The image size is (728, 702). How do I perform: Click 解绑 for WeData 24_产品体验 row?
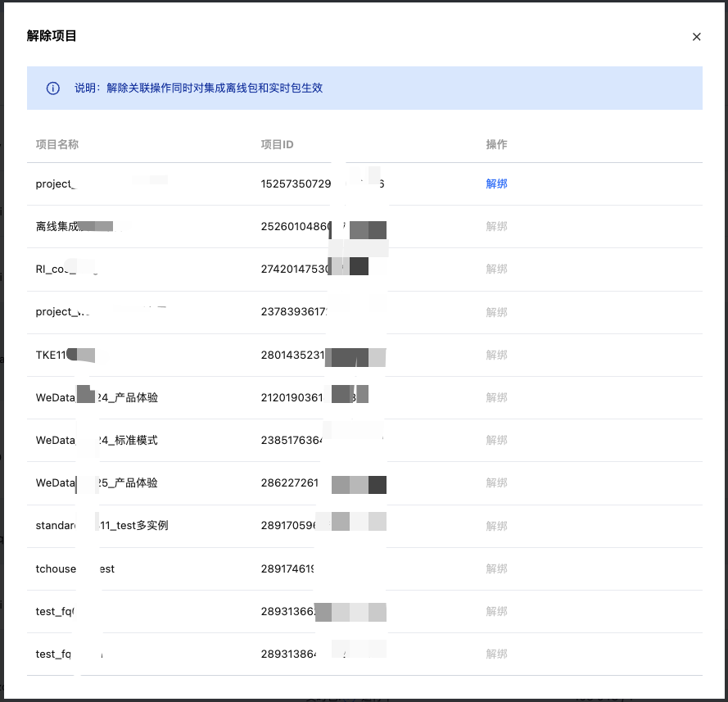coord(496,398)
